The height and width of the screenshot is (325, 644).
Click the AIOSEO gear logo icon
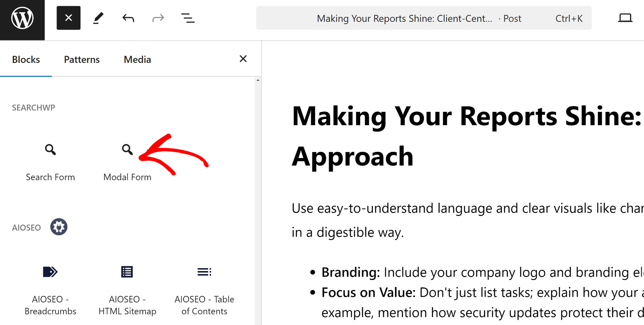click(59, 227)
